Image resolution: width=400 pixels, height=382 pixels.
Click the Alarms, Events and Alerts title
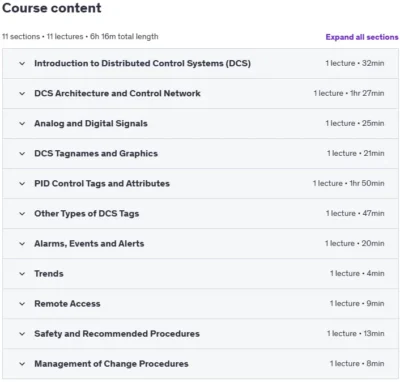[x=89, y=244]
